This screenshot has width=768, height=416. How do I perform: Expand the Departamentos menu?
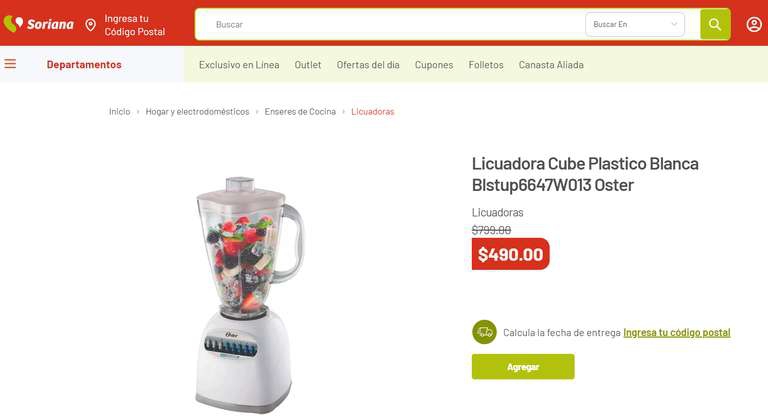(84, 64)
